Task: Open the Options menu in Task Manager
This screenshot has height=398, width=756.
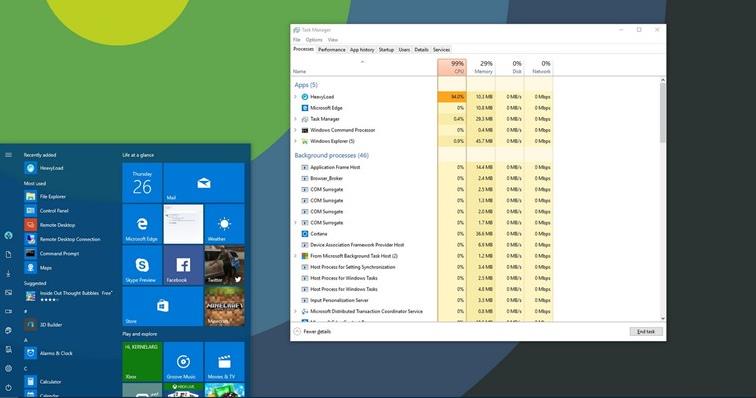Action: click(x=314, y=40)
